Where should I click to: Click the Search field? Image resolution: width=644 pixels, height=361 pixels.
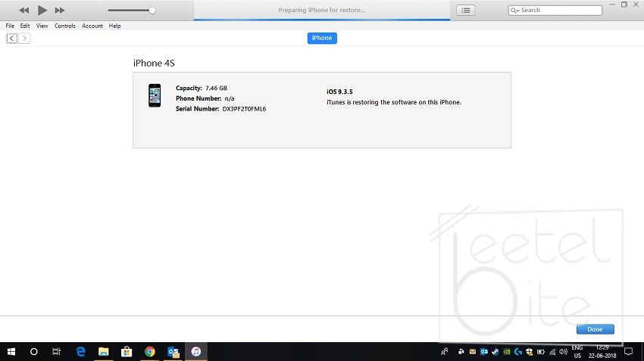[559, 10]
